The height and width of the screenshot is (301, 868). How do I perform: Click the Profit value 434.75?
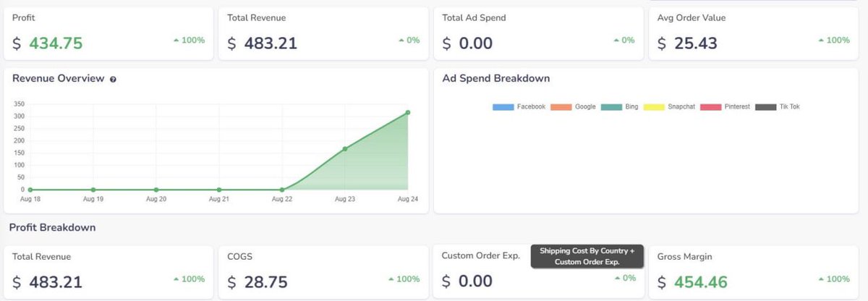tap(56, 43)
